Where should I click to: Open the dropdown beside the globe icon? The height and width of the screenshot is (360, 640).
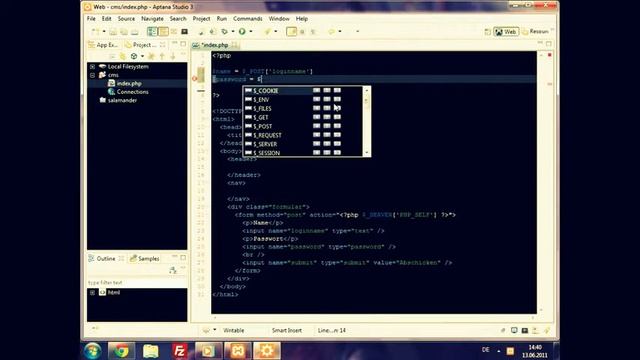[142, 56]
